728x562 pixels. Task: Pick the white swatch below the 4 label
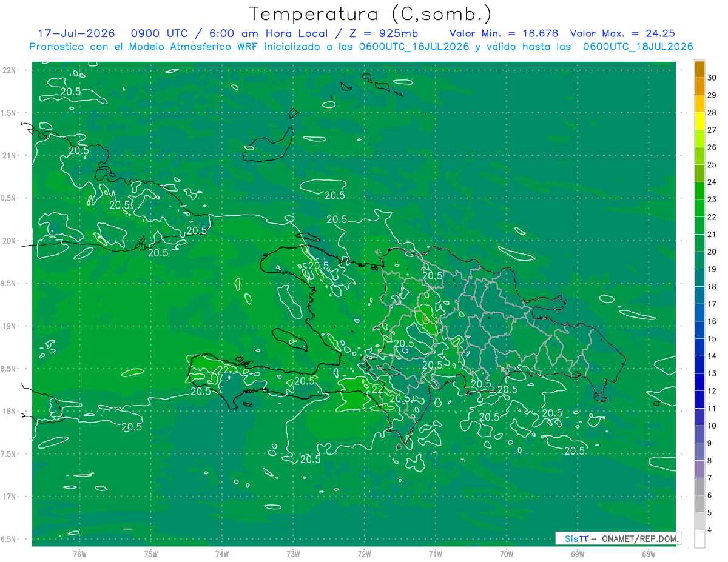[x=699, y=539]
